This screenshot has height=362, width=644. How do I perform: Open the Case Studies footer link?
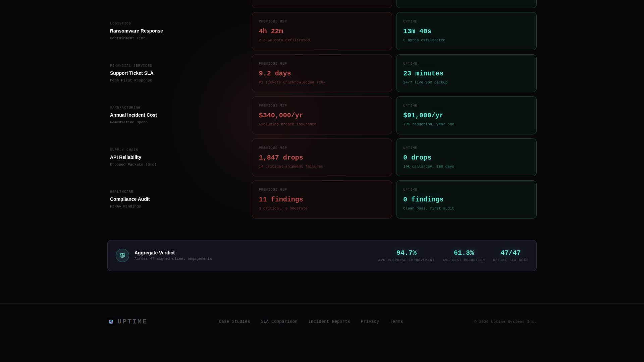[x=234, y=322]
